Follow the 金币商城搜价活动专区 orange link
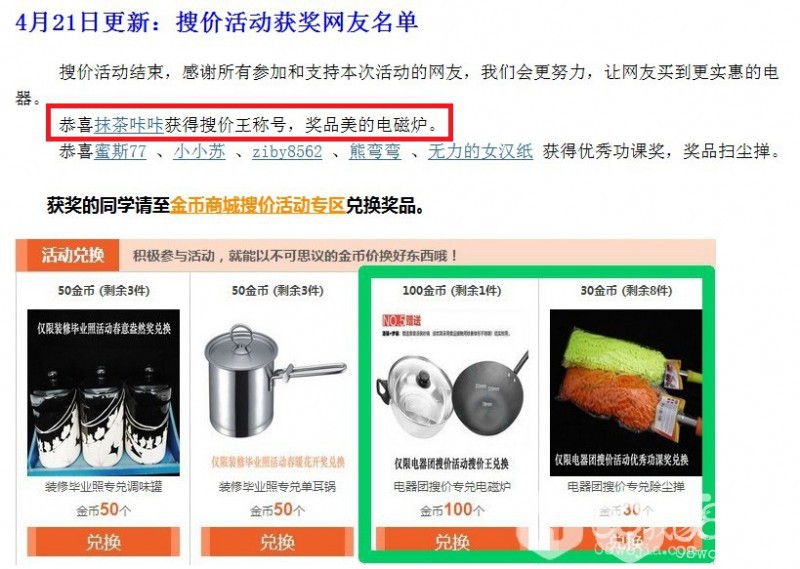800x569 pixels. (258, 205)
